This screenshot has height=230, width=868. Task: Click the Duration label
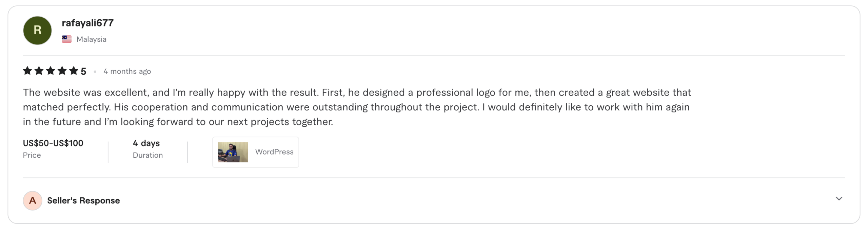point(148,155)
